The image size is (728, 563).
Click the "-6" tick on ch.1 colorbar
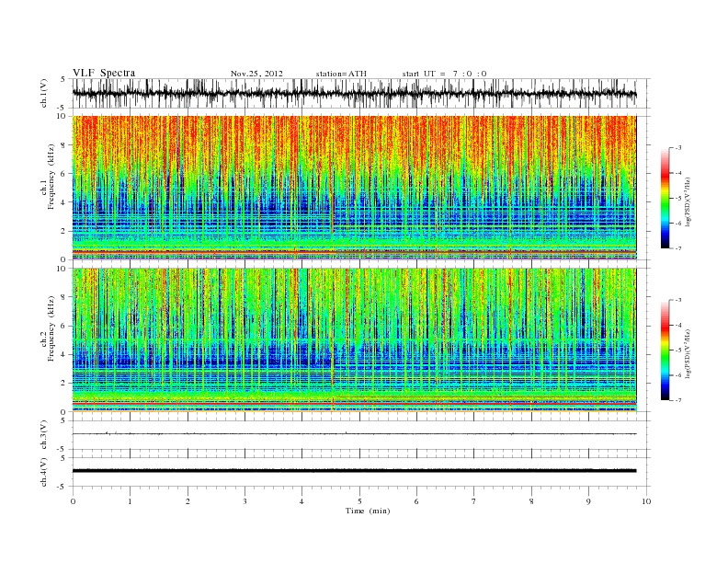(678, 224)
